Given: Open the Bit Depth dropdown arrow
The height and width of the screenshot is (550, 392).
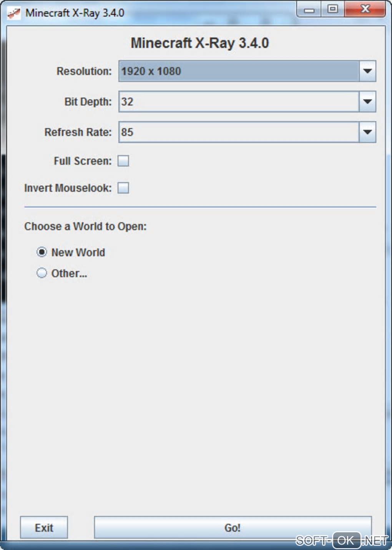Looking at the screenshot, I should point(367,102).
